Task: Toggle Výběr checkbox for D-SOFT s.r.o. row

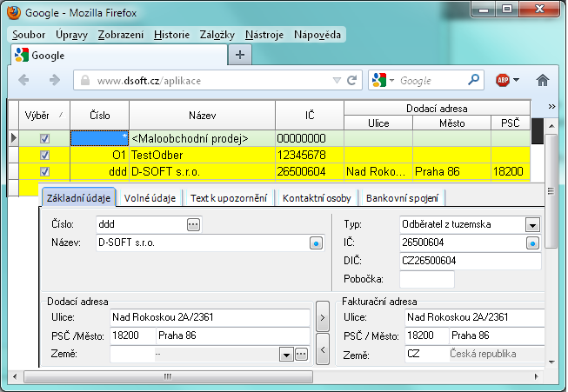Action: (45, 171)
